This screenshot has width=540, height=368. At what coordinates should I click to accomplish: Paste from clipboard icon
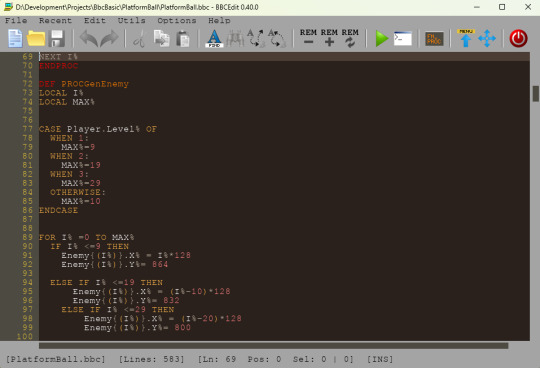coord(183,39)
